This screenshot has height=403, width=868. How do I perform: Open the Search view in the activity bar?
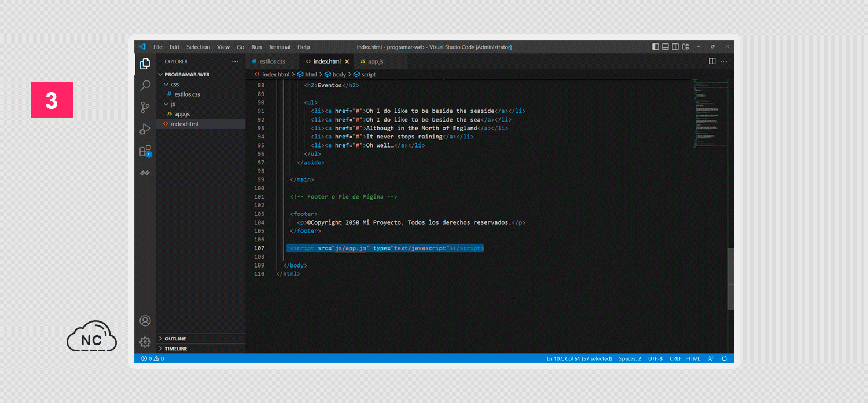pyautogui.click(x=145, y=86)
